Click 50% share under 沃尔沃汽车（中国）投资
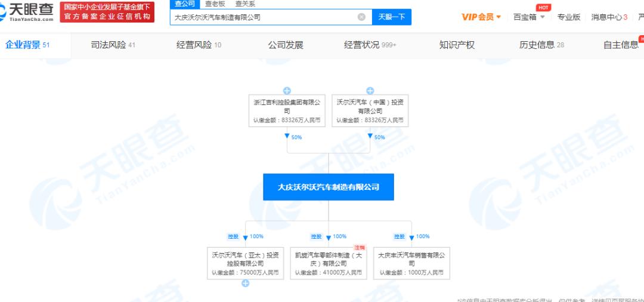The width and height of the screenshot is (644, 302). tap(379, 137)
